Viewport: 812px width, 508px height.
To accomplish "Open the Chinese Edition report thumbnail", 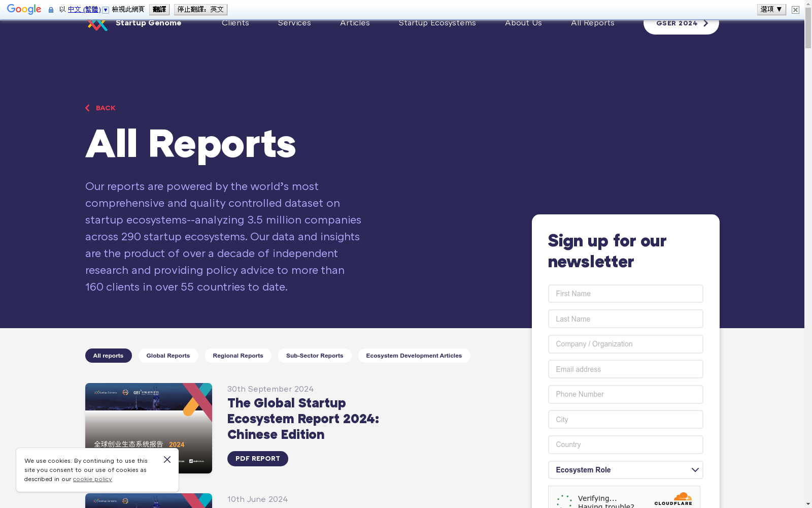I will [x=149, y=428].
